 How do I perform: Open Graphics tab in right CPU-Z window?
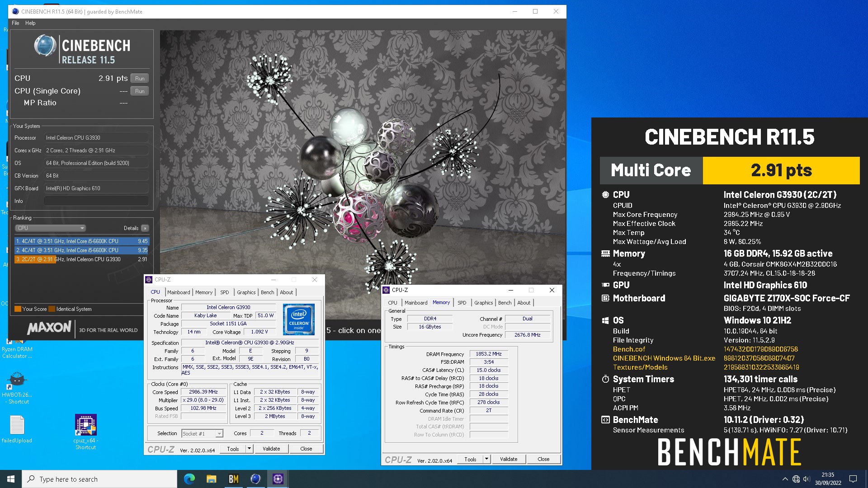(484, 303)
